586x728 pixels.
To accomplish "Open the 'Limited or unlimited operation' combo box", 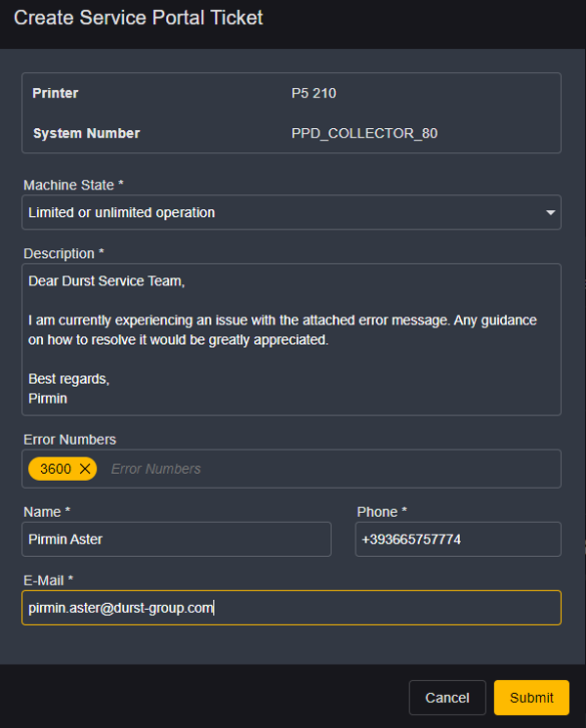I will (x=283, y=212).
